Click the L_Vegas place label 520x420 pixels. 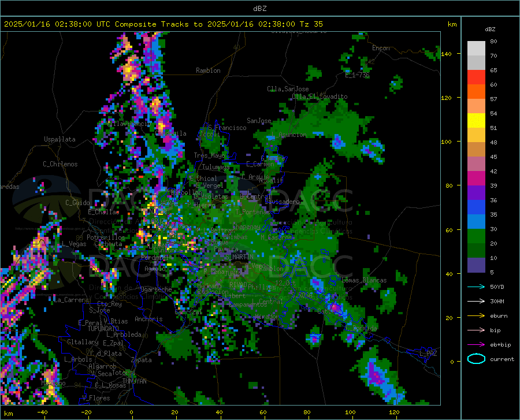click(74, 244)
